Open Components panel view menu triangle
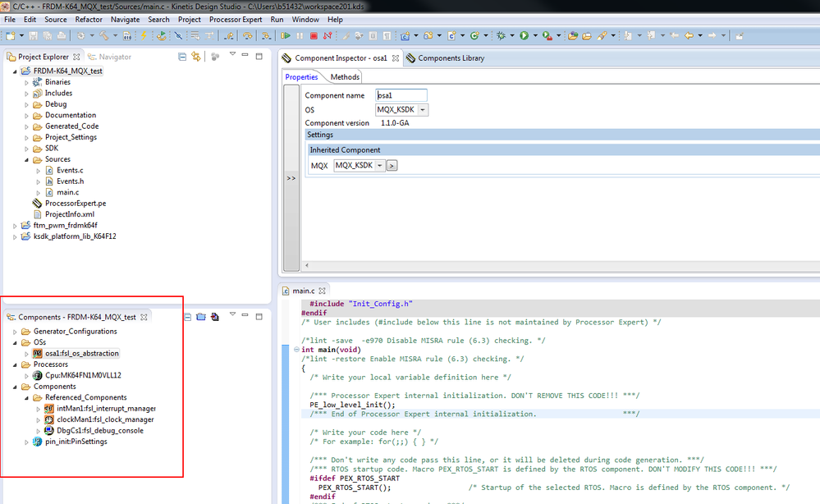 (232, 314)
